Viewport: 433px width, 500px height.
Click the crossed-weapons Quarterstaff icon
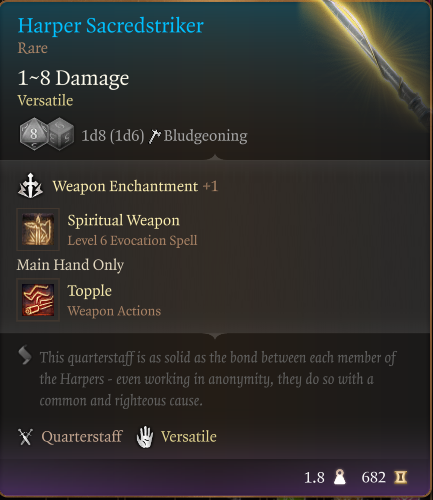[25, 437]
